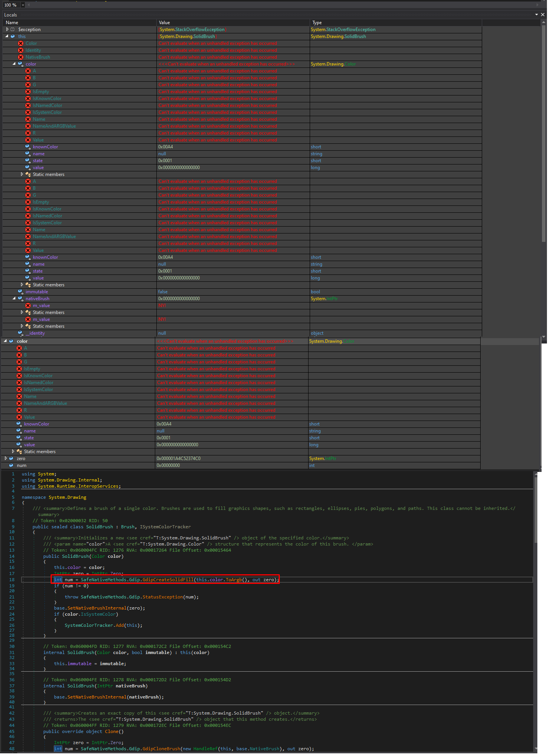Click the Value column header
The width and height of the screenshot is (555, 756).
164,23
